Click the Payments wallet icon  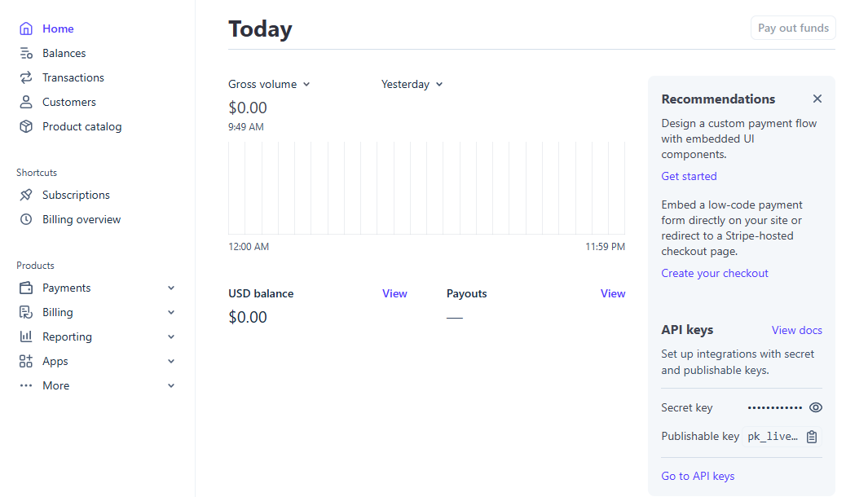[x=26, y=288]
